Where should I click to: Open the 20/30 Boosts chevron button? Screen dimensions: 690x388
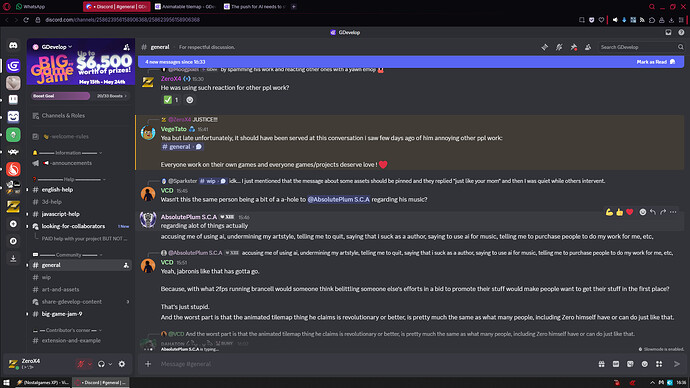(x=111, y=95)
